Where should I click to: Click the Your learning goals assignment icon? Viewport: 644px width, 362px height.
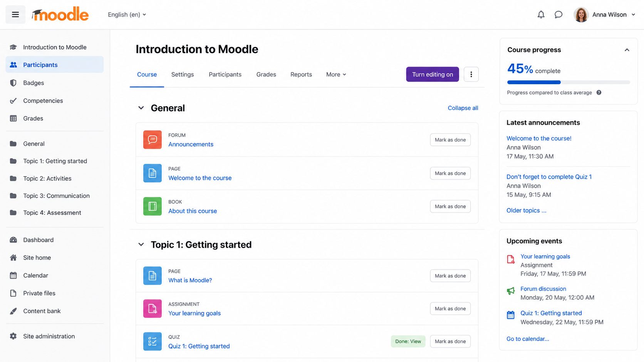click(x=153, y=309)
